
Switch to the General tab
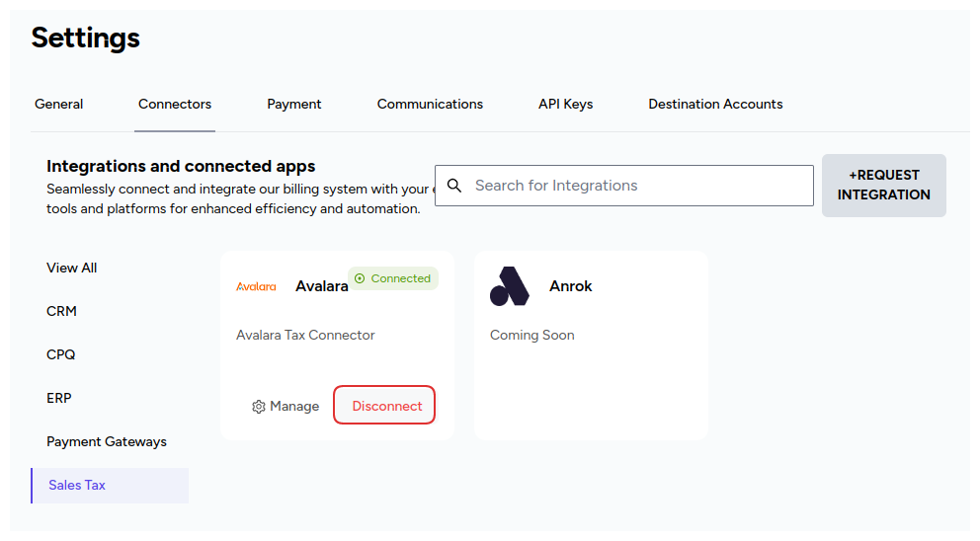point(58,105)
